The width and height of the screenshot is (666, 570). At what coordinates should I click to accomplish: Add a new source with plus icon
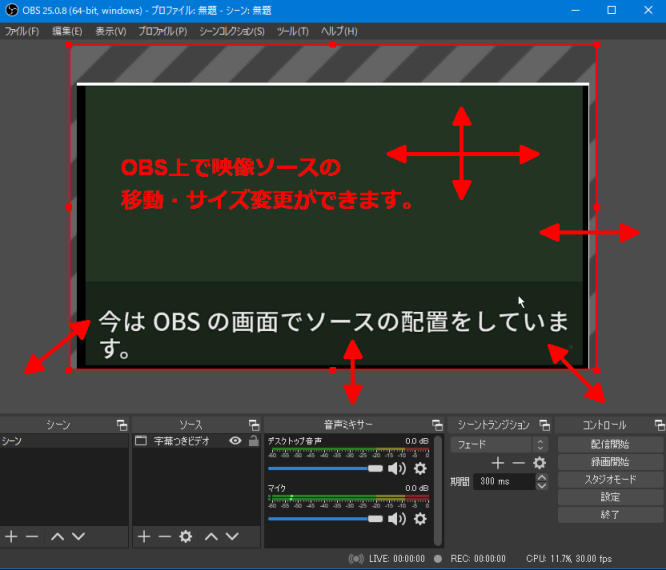point(144,536)
